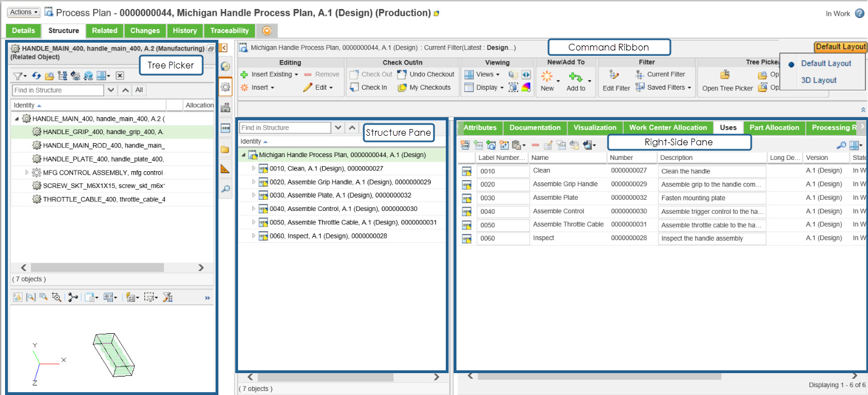
Task: Collapse the HANDLE_MAIN_400 root node
Action: (17, 119)
